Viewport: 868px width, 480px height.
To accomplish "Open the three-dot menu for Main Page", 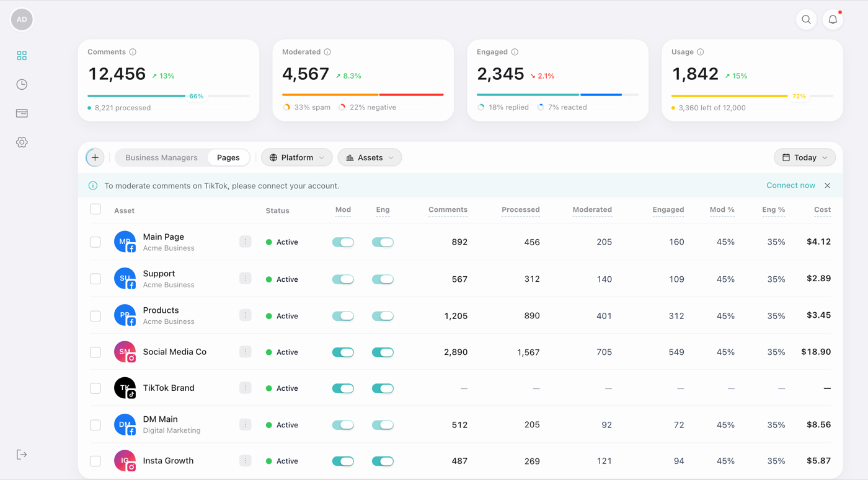I will (x=246, y=242).
